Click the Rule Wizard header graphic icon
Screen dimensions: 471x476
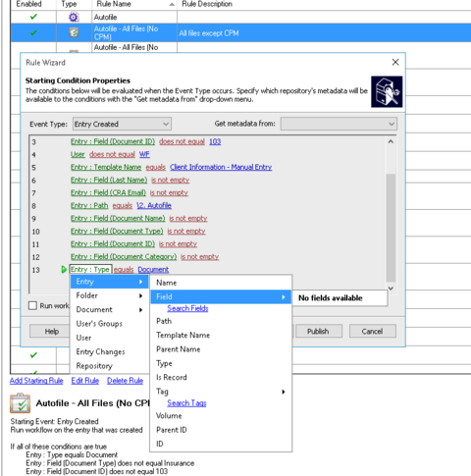pyautogui.click(x=387, y=91)
